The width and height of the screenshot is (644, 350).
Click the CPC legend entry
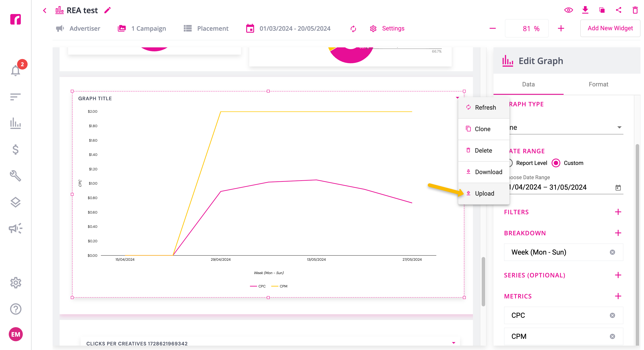pyautogui.click(x=258, y=286)
